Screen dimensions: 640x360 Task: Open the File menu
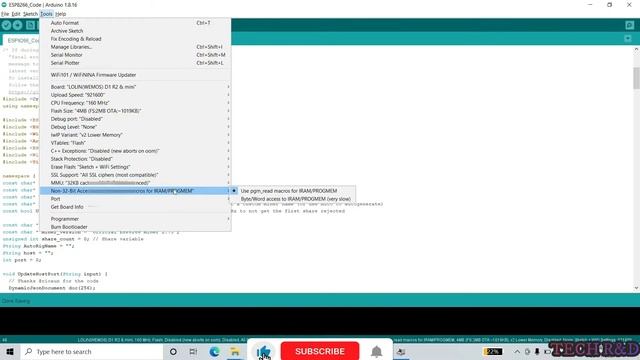(x=5, y=14)
